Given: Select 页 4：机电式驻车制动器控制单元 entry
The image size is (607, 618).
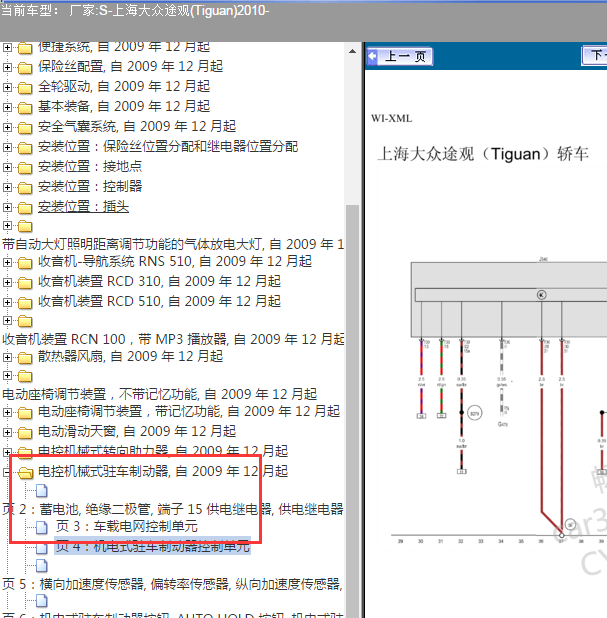Looking at the screenshot, I should (x=152, y=546).
